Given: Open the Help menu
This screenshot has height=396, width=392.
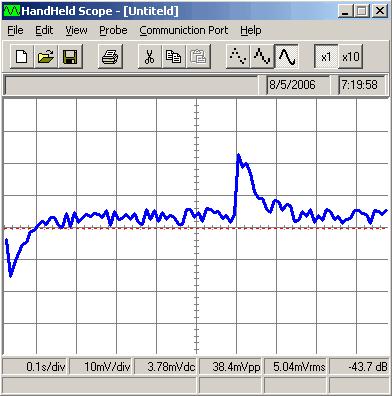Looking at the screenshot, I should 251,30.
